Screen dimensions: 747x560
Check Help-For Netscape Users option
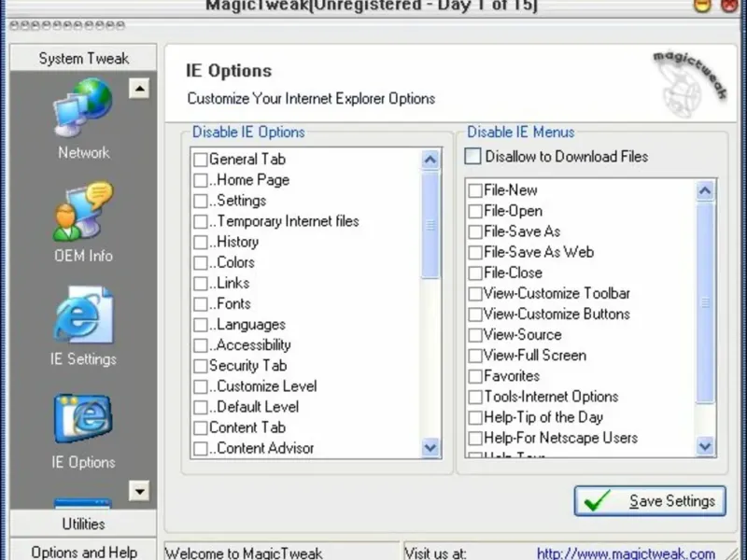point(475,438)
